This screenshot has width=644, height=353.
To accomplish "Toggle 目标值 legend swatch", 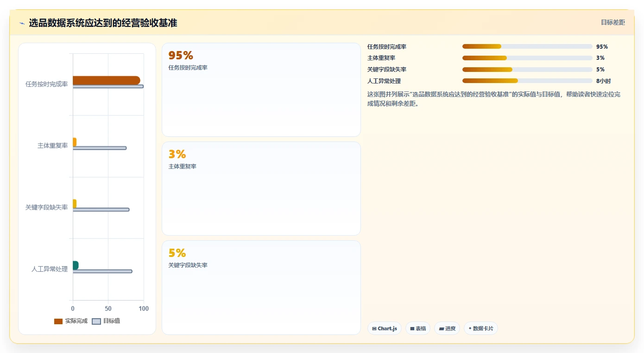I will coord(96,321).
